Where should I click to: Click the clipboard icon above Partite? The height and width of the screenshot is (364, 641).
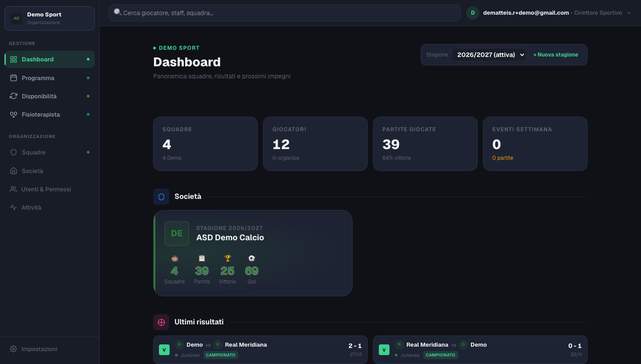202,258
